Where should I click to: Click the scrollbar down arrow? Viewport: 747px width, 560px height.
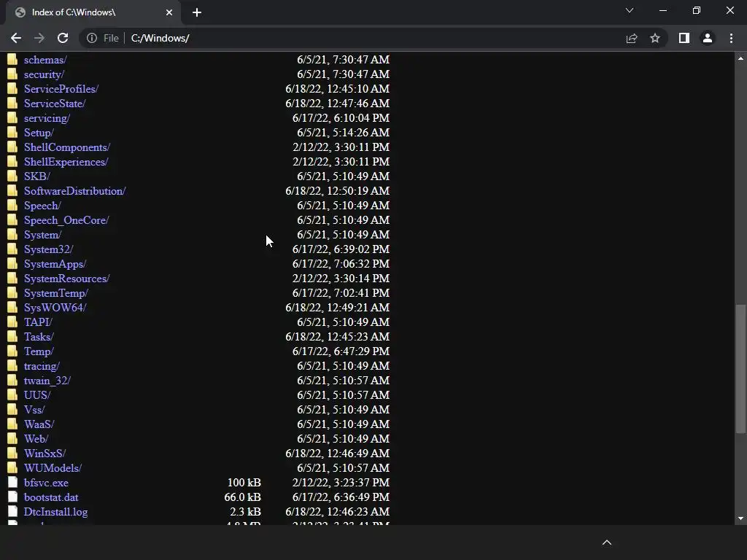[x=740, y=518]
